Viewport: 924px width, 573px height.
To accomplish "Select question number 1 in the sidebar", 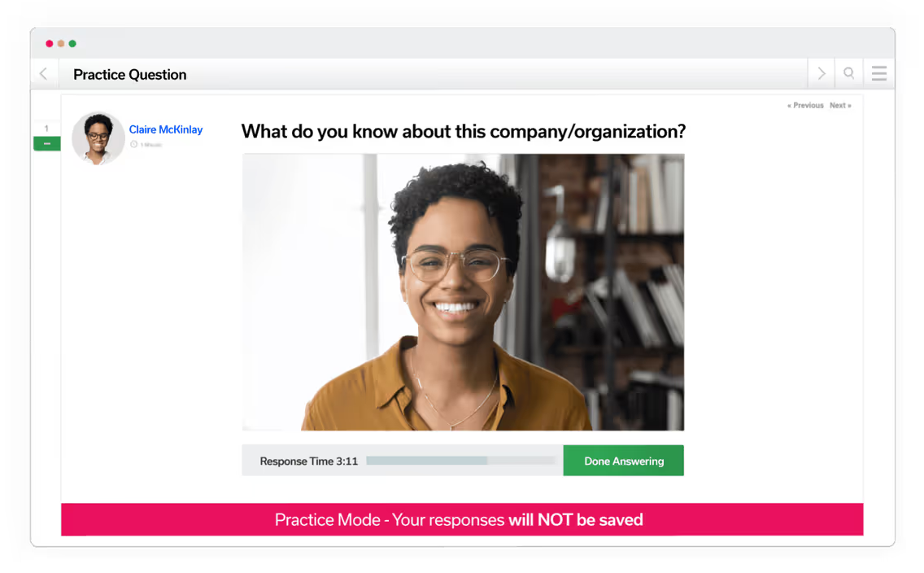I will (46, 129).
